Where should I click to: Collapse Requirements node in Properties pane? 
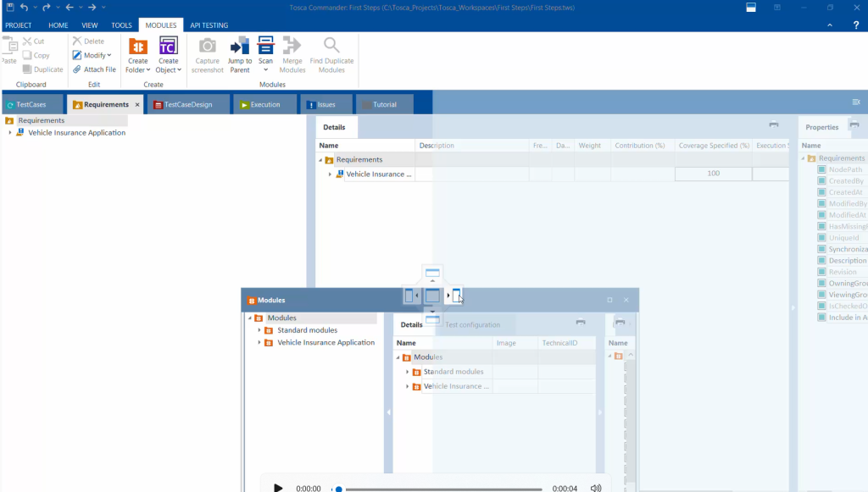804,158
